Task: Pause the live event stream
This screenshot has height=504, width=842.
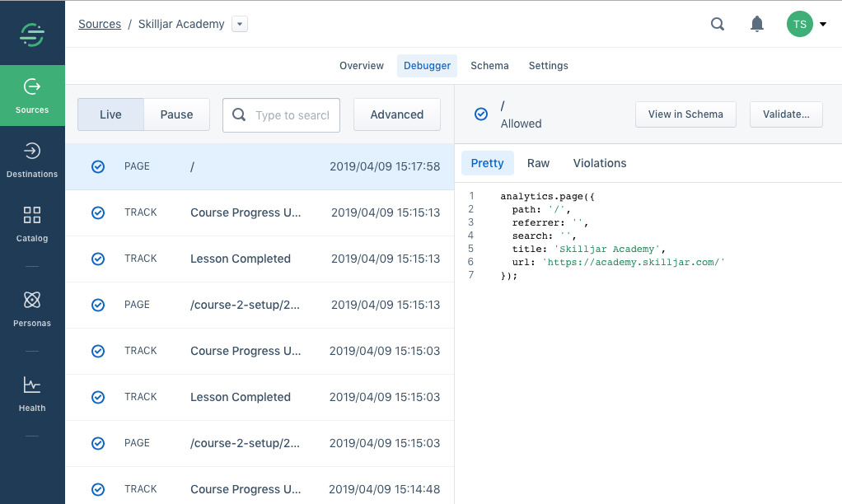Action: point(176,114)
